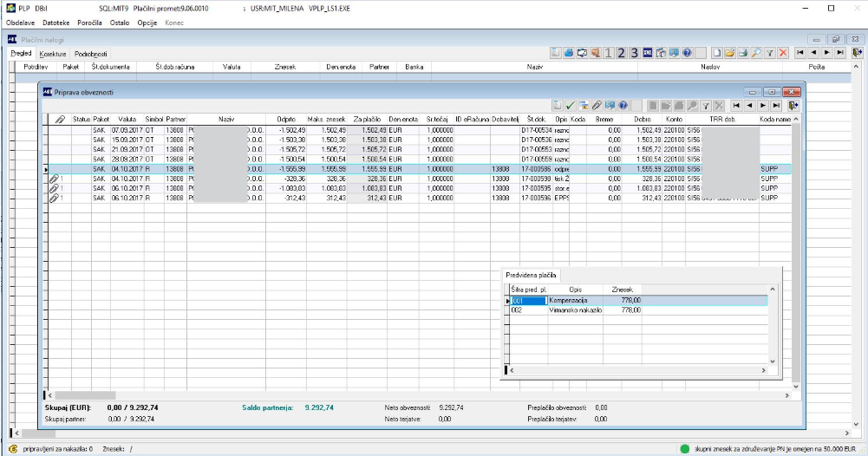
Task: Select the 002 Virmansko nakazilo row
Action: 574,309
